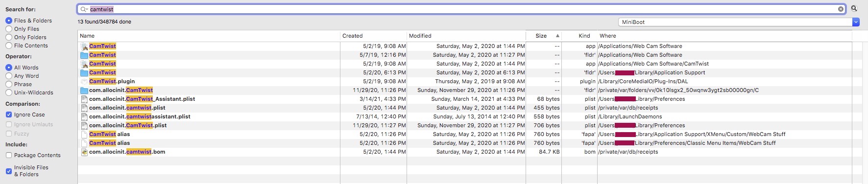Screen dimensions: 868x184
Task: Click the Name column header
Action: 209,36
